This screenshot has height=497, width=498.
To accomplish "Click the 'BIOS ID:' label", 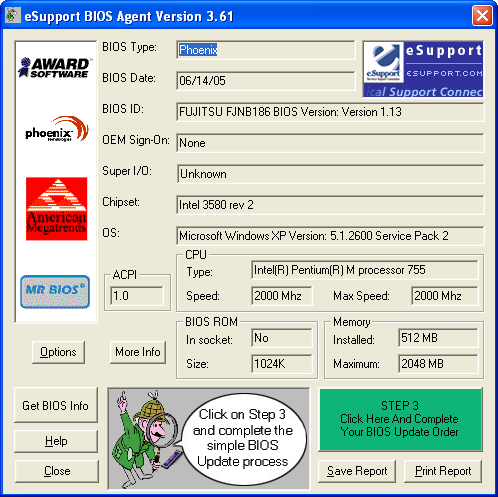I will [123, 109].
